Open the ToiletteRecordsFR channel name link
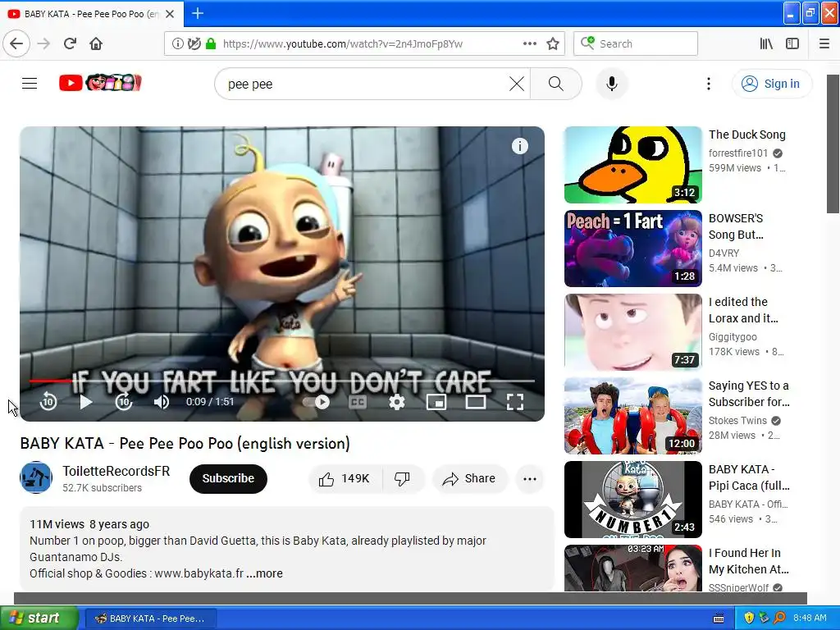840x630 pixels. click(116, 471)
